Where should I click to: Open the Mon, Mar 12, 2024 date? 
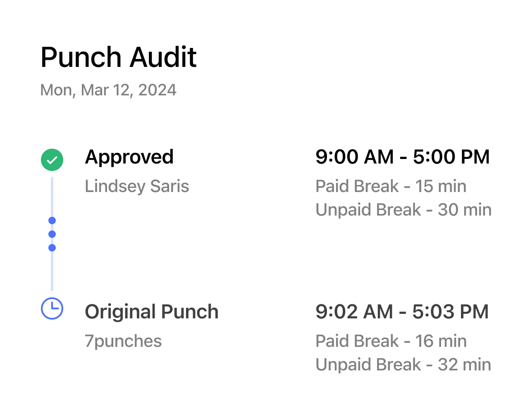108,90
